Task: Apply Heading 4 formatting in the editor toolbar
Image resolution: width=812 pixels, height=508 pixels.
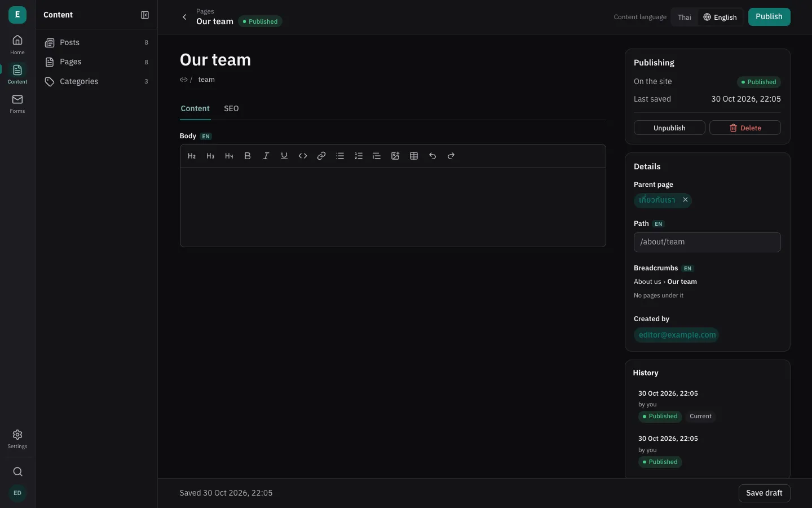Action: point(229,156)
